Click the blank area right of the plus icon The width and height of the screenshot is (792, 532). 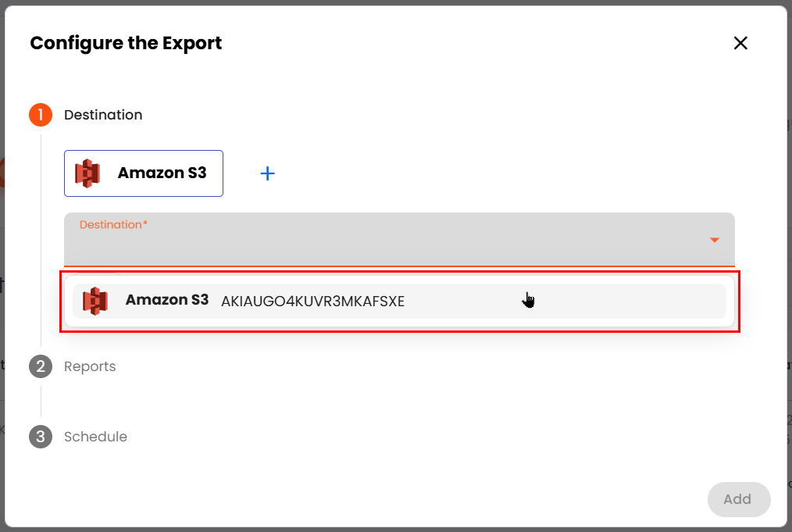point(469,173)
